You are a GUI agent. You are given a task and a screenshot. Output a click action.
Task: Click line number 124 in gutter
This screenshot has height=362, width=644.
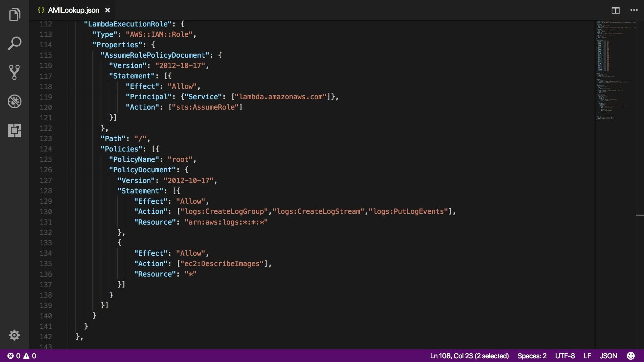click(46, 149)
